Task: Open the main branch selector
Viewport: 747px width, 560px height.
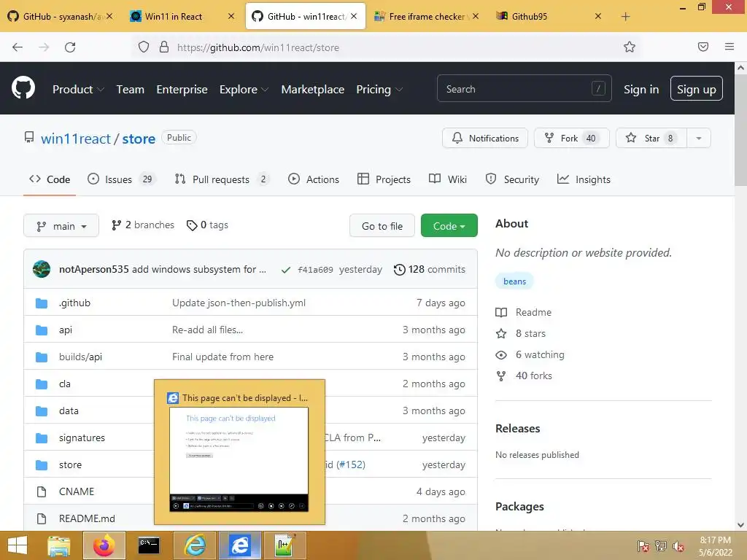Action: pyautogui.click(x=61, y=226)
